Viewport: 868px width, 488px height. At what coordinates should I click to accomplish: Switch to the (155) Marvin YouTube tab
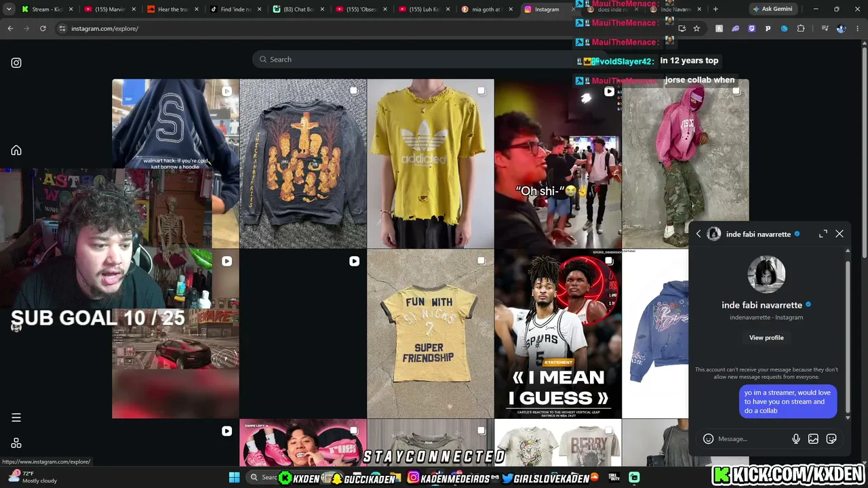point(109,9)
